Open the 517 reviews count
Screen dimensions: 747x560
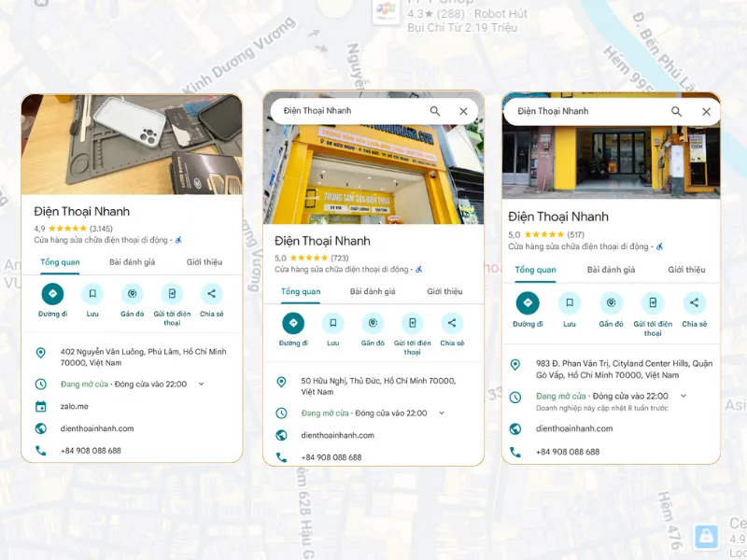(x=575, y=234)
